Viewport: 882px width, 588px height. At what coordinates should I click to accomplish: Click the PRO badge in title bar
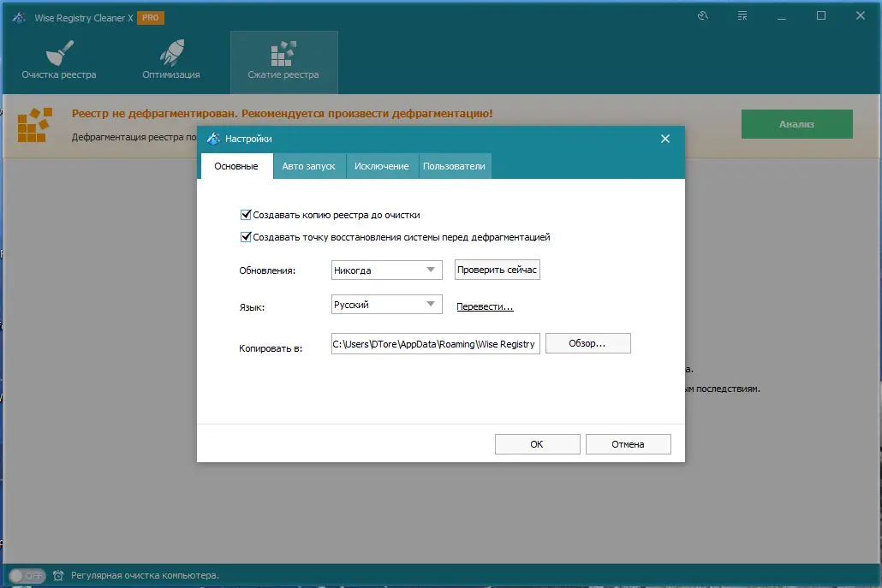150,17
